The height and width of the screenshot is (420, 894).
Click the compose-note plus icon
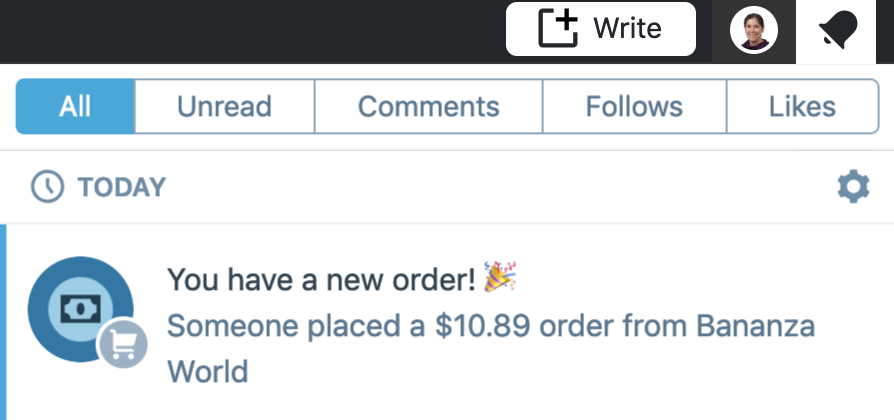[558, 28]
